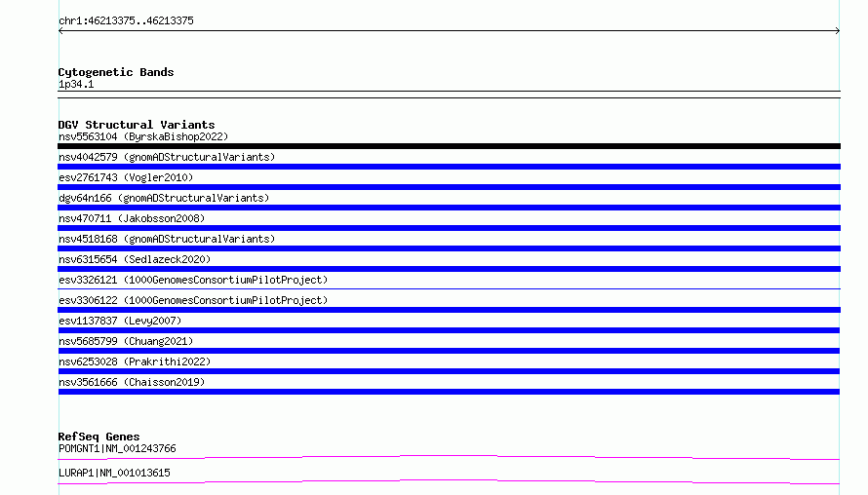Open variant nsv4042579 (gnomADStructuralVariants)
This screenshot has height=495, width=868.
pos(167,157)
